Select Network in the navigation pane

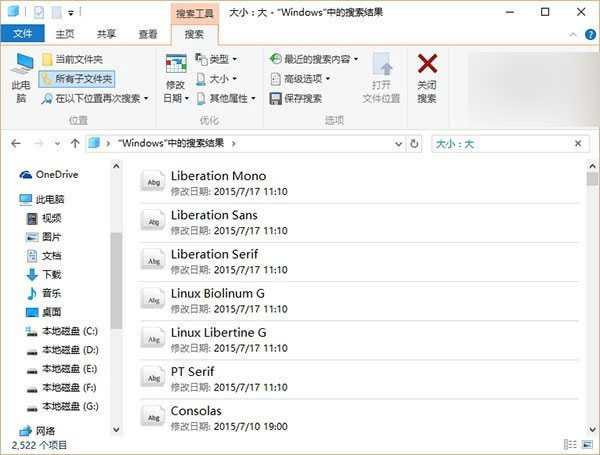click(x=38, y=431)
